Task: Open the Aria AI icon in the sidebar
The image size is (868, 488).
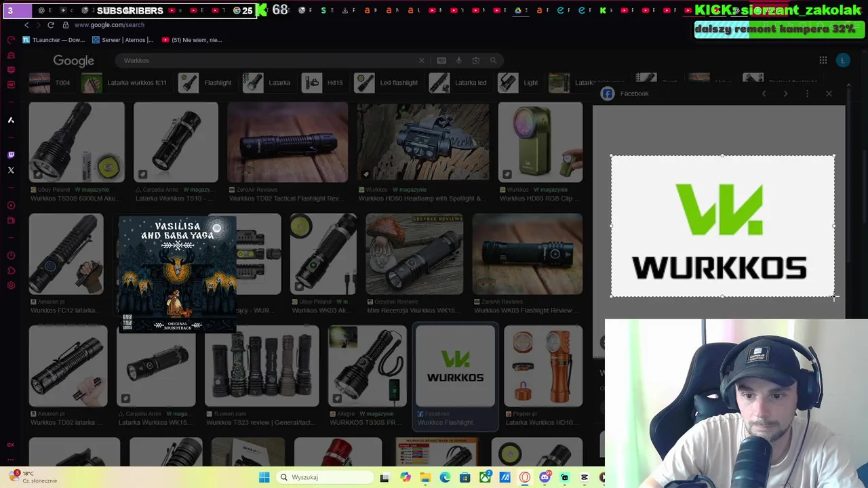Action: tap(11, 120)
